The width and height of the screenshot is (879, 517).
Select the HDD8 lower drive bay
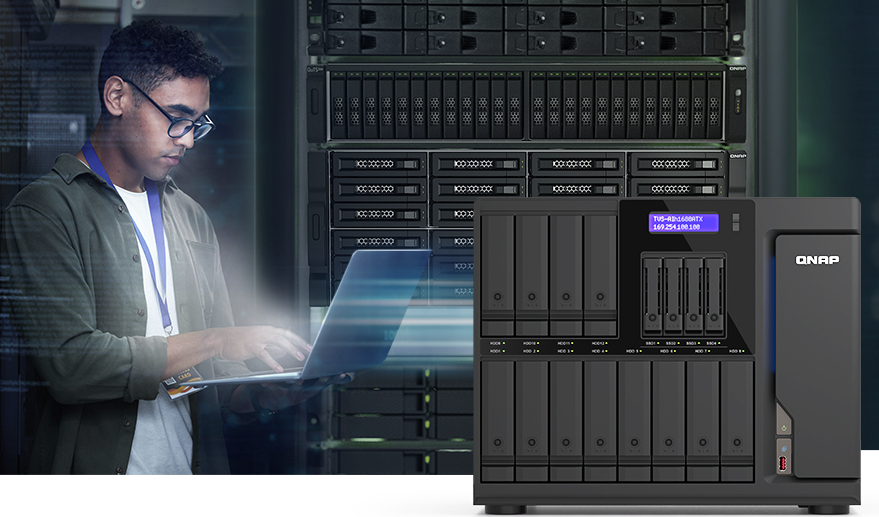(737, 421)
